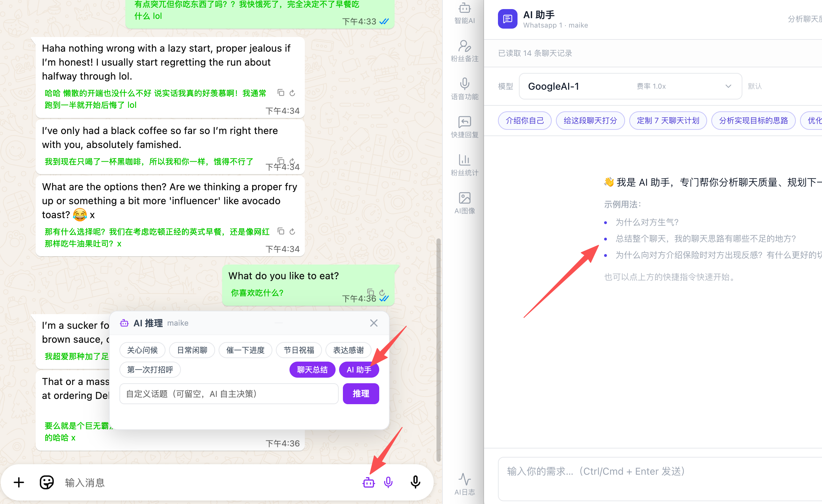Focus the 自定义话题 input field

tap(229, 394)
